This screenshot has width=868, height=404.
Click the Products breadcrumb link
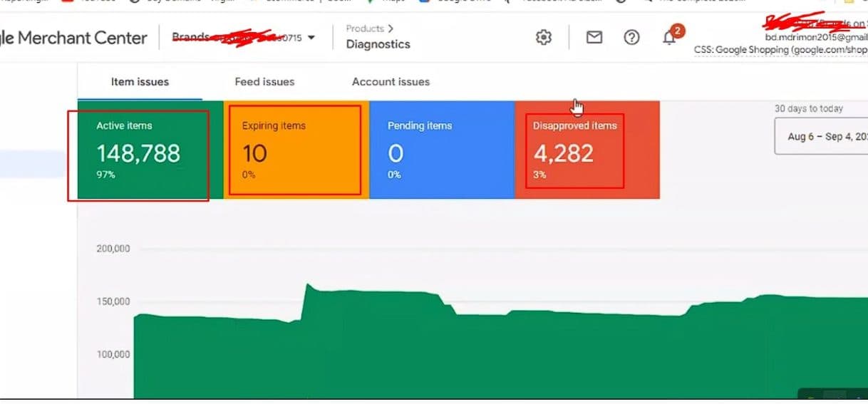tap(364, 29)
